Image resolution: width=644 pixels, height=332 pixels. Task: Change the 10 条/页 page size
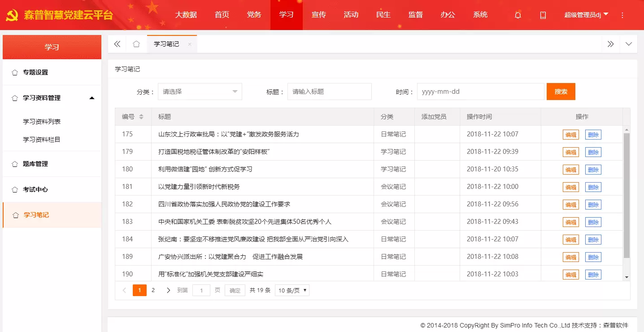[292, 290]
